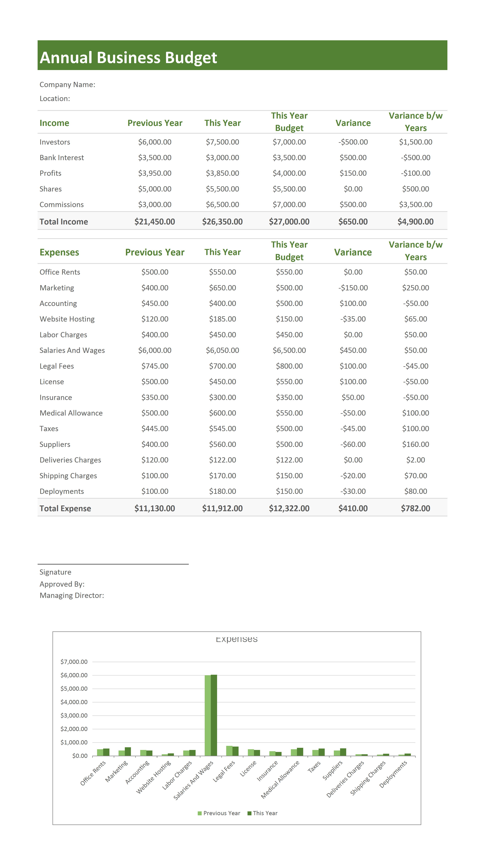
Task: Click Medical Allowance this year $600.00
Action: coord(222,413)
